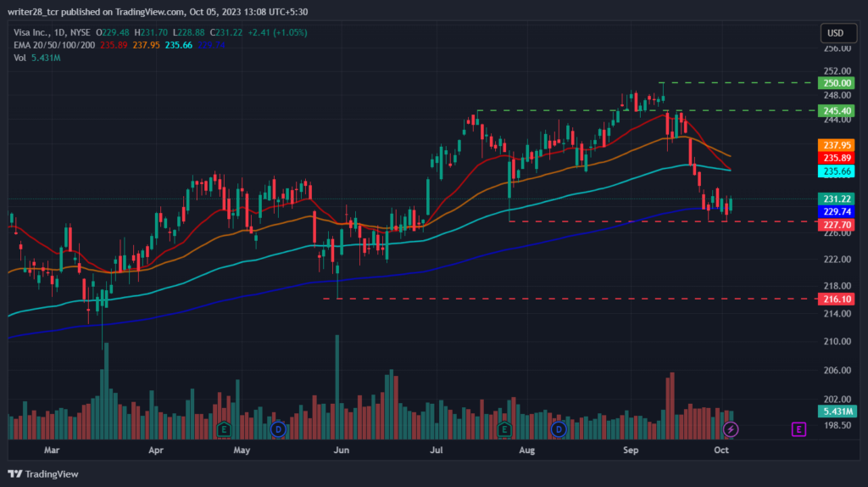Click the 245.40 green price label
The width and height of the screenshot is (868, 487).
(837, 111)
